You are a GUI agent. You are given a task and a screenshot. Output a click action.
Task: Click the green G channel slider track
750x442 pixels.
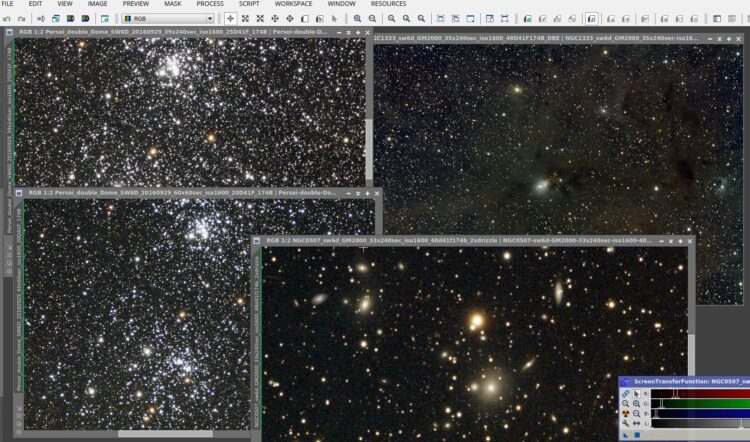point(700,404)
